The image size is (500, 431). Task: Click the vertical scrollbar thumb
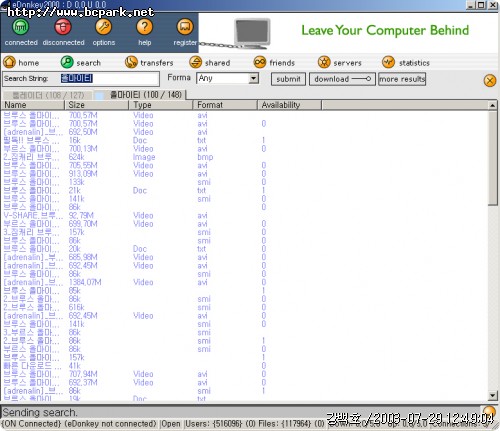pos(493,158)
